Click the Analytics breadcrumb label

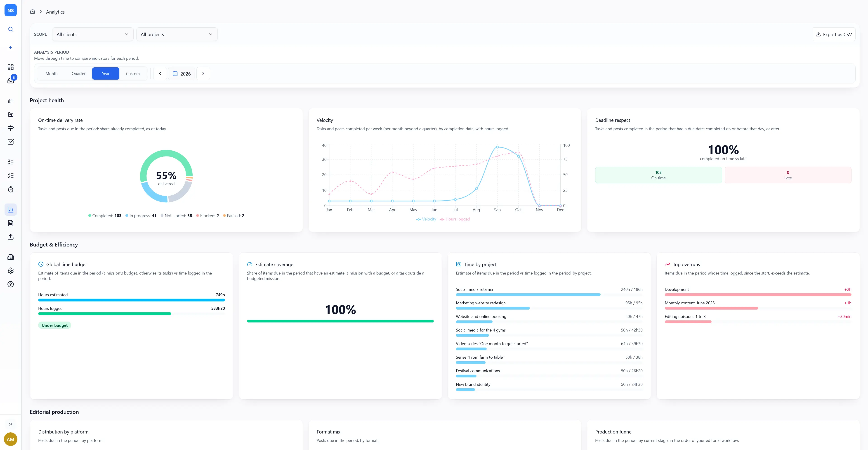point(55,12)
